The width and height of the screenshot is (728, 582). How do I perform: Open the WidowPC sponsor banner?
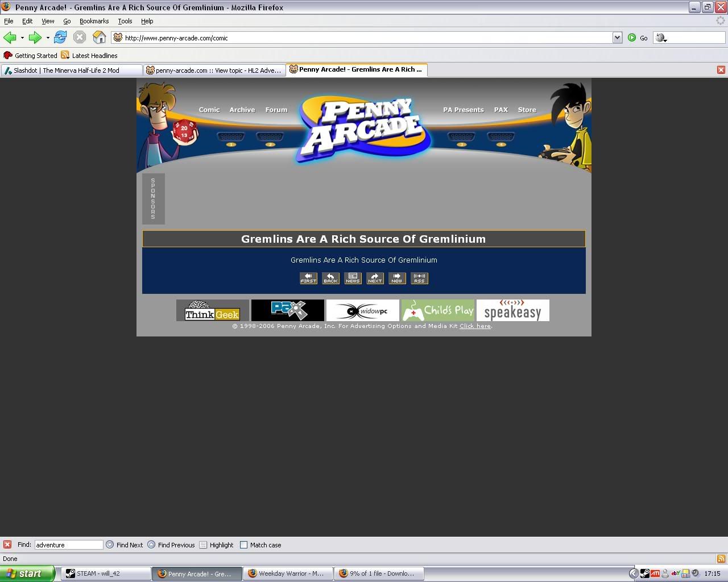click(x=363, y=310)
